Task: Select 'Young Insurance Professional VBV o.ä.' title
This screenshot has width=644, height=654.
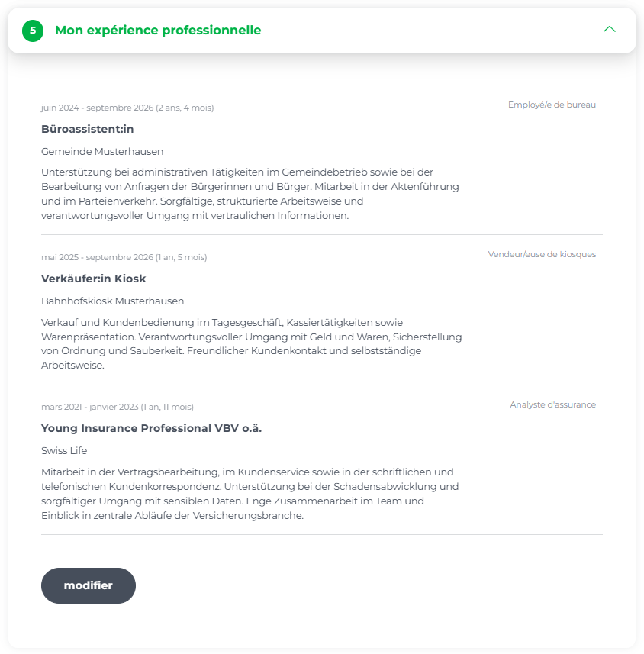Action: point(151,428)
